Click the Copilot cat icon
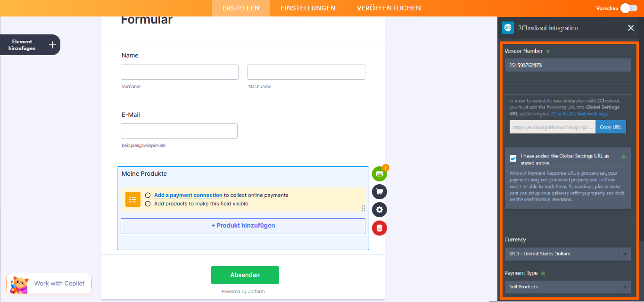Image resolution: width=644 pixels, height=302 pixels. [18, 283]
